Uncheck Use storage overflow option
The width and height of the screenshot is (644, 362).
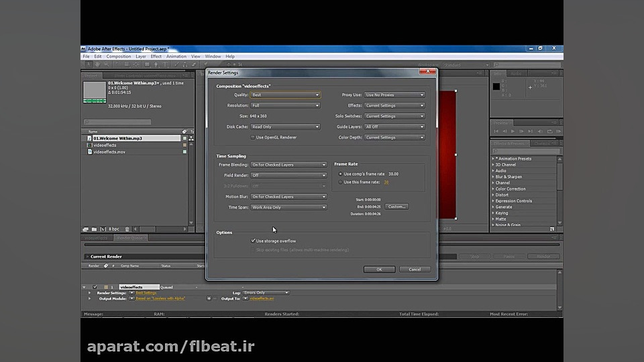click(x=252, y=241)
